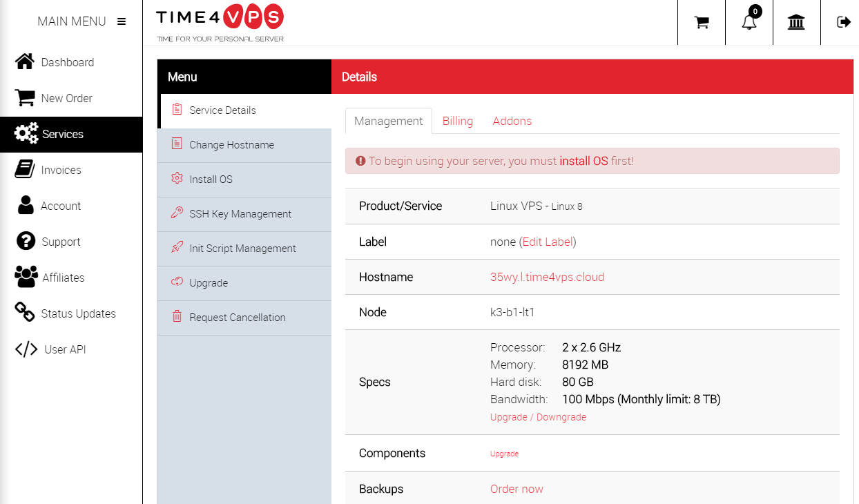Click the Upgrade / Downgrade link

538,417
